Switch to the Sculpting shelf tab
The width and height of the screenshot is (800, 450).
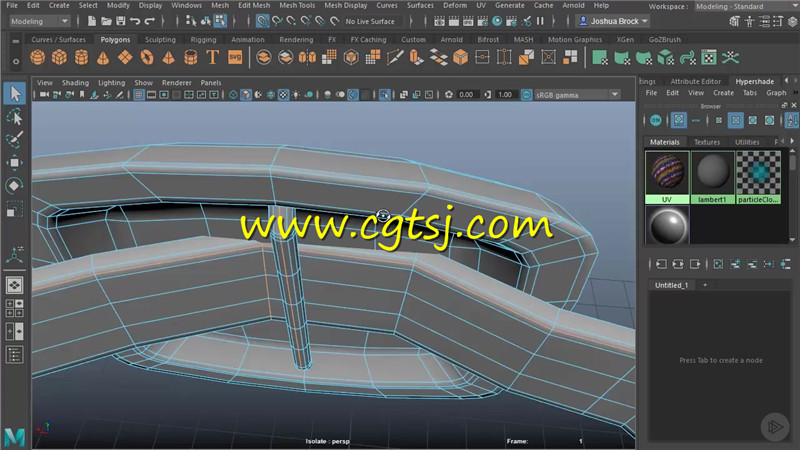coord(160,39)
